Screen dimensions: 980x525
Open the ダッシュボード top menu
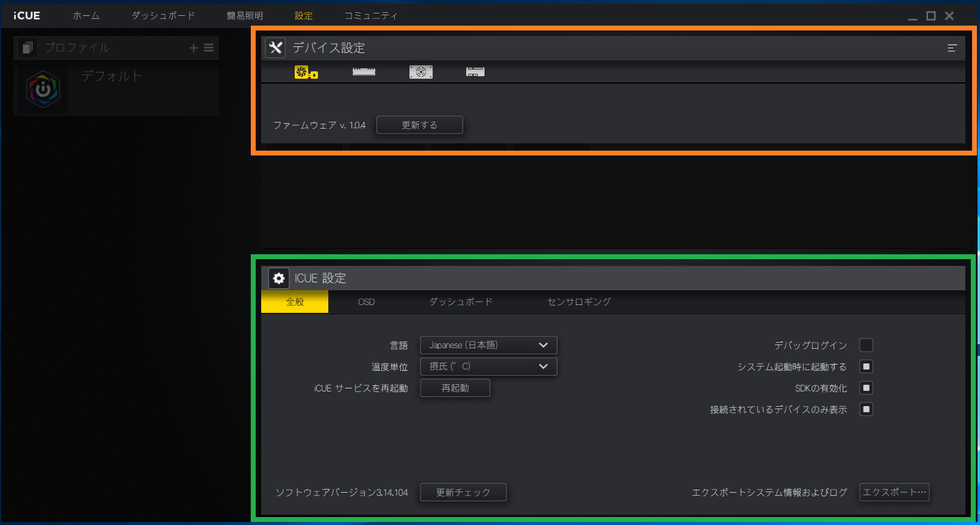[164, 16]
